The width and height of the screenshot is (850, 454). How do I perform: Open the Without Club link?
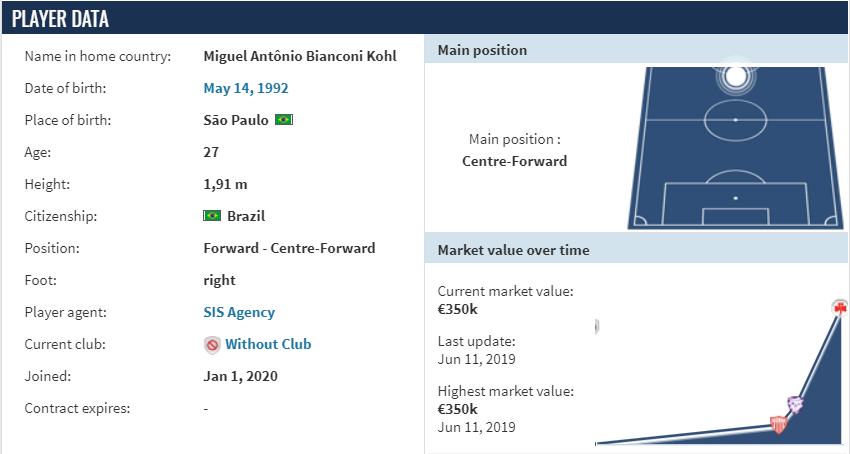point(268,344)
